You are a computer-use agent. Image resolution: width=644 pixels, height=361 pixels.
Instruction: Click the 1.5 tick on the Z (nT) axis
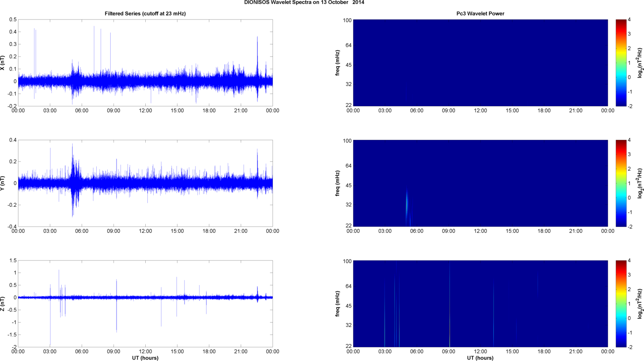point(13,261)
